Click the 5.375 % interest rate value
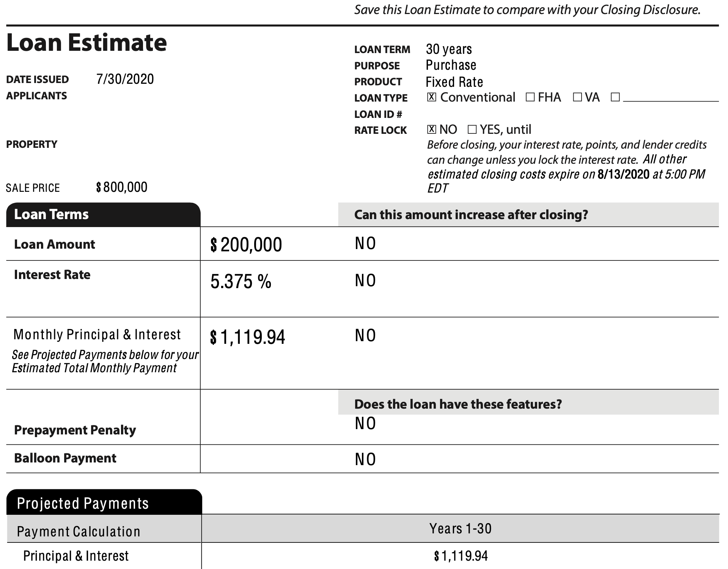728x569 pixels. click(241, 282)
